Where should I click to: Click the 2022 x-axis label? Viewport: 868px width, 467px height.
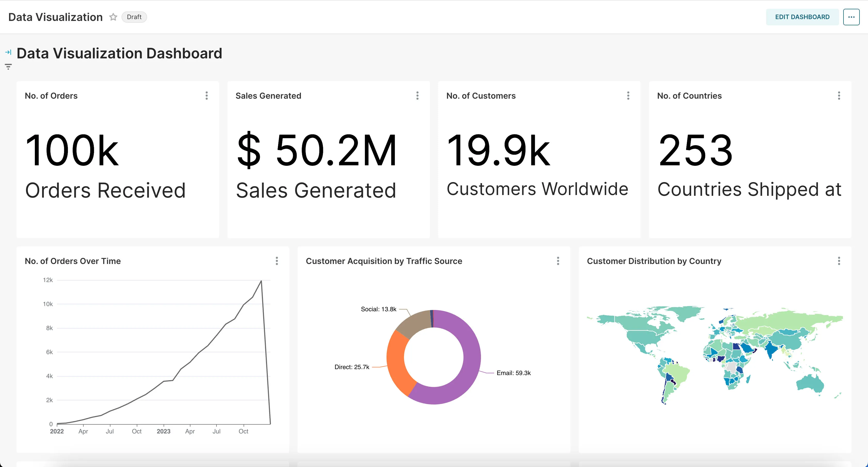pos(57,431)
